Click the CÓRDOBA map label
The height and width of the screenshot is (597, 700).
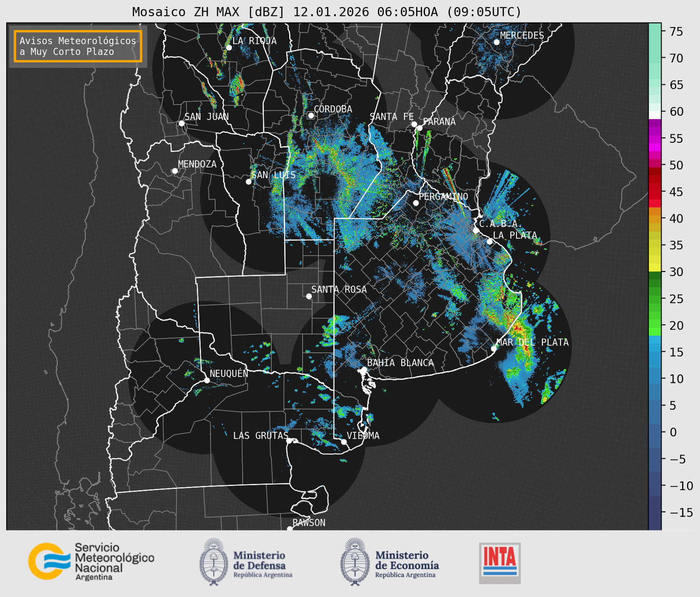(333, 109)
